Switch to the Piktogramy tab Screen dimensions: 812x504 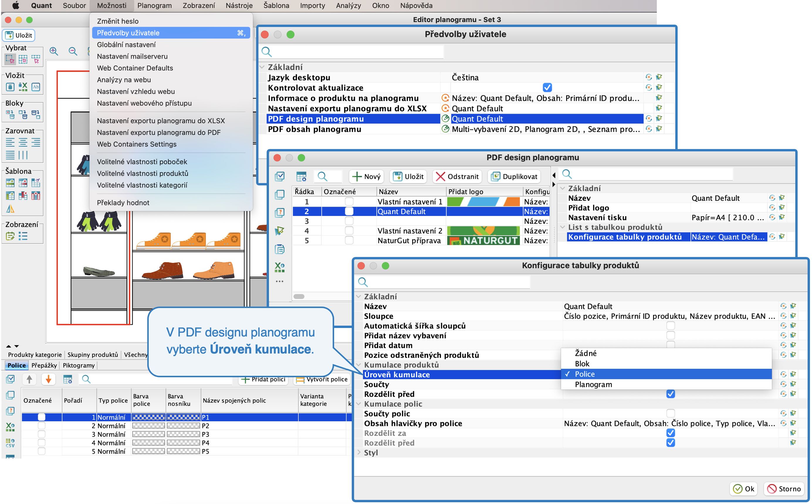[x=79, y=366]
